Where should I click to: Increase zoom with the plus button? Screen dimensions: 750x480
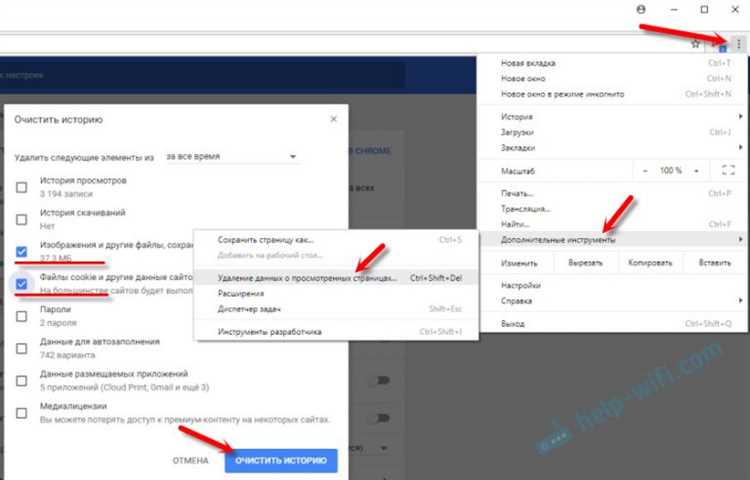tap(698, 171)
